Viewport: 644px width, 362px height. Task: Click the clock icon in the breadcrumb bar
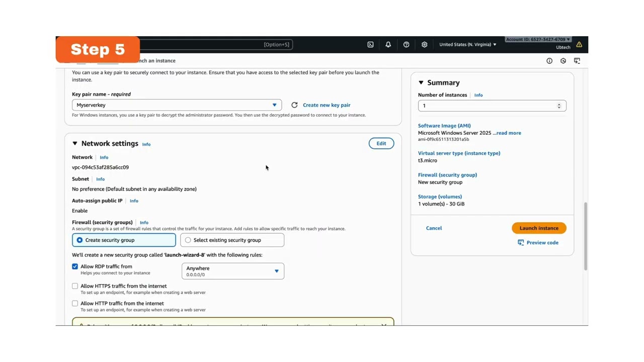click(563, 61)
